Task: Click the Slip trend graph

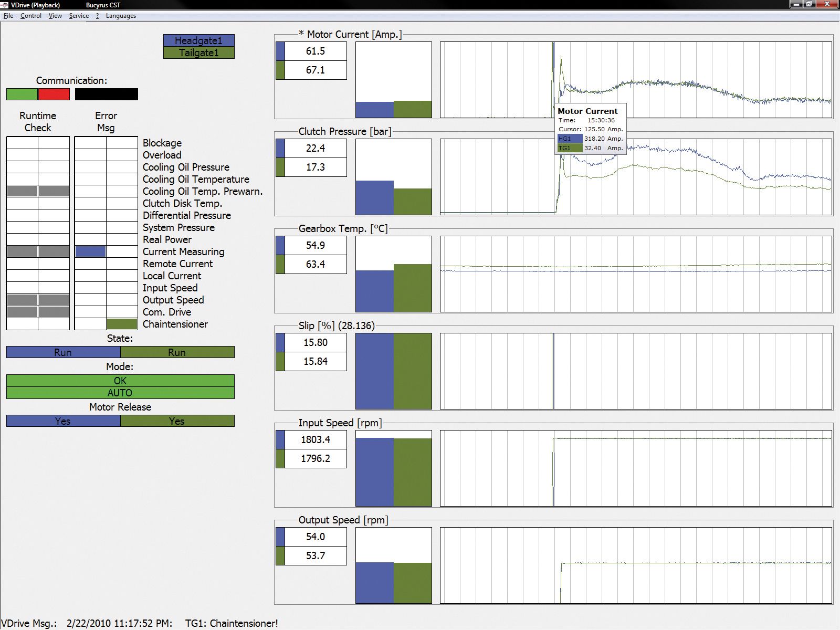Action: 636,371
